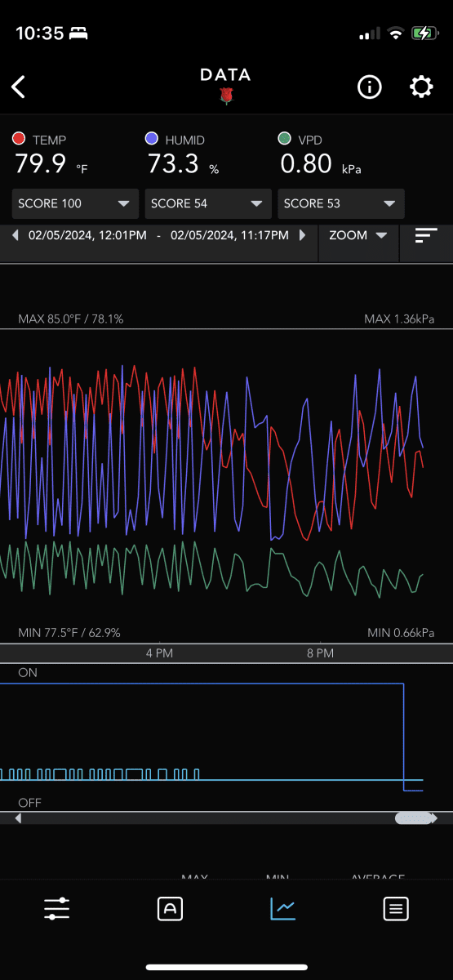The height and width of the screenshot is (980, 453).
Task: Go back with the arrow icon
Action: tap(19, 87)
